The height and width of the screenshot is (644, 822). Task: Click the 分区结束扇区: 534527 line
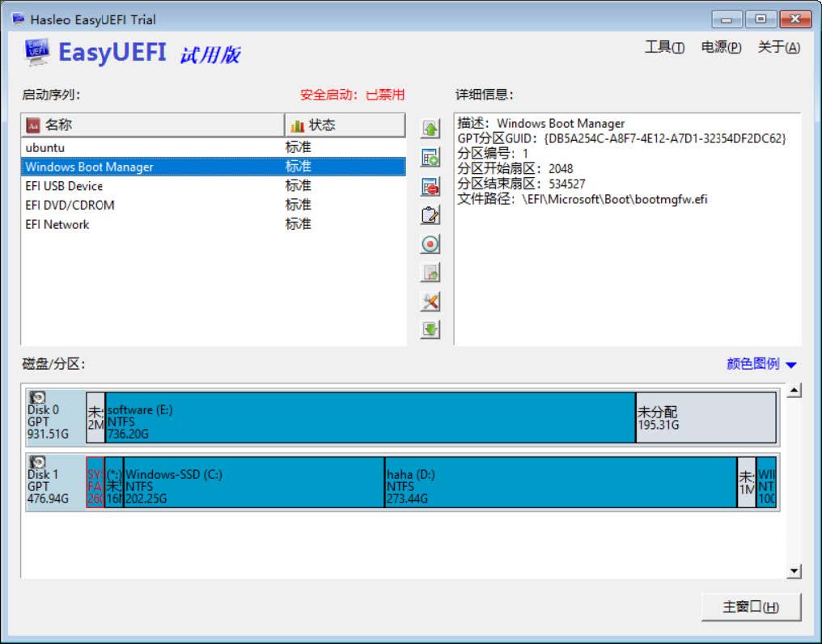click(522, 184)
